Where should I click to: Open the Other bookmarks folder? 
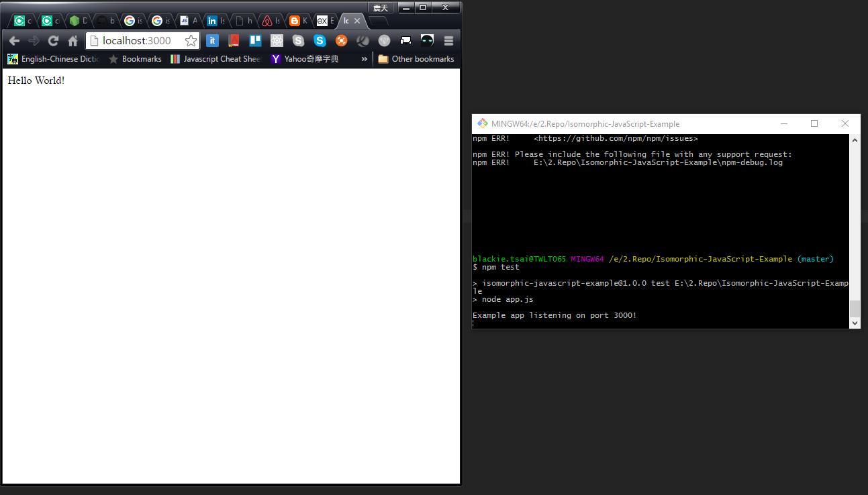[x=416, y=59]
